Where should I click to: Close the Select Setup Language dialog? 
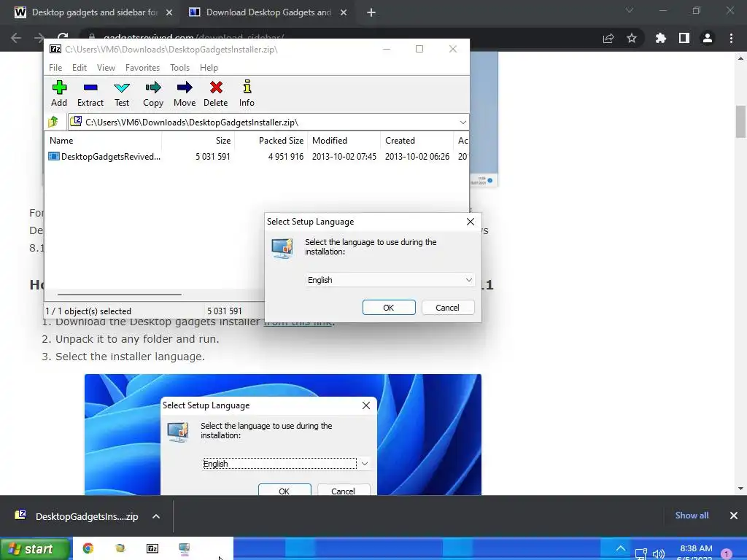coord(471,222)
